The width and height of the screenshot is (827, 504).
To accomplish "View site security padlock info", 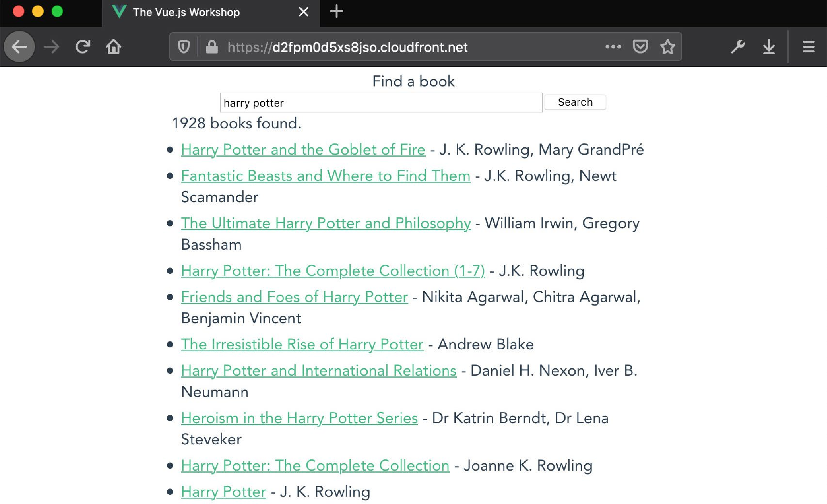I will click(x=211, y=47).
